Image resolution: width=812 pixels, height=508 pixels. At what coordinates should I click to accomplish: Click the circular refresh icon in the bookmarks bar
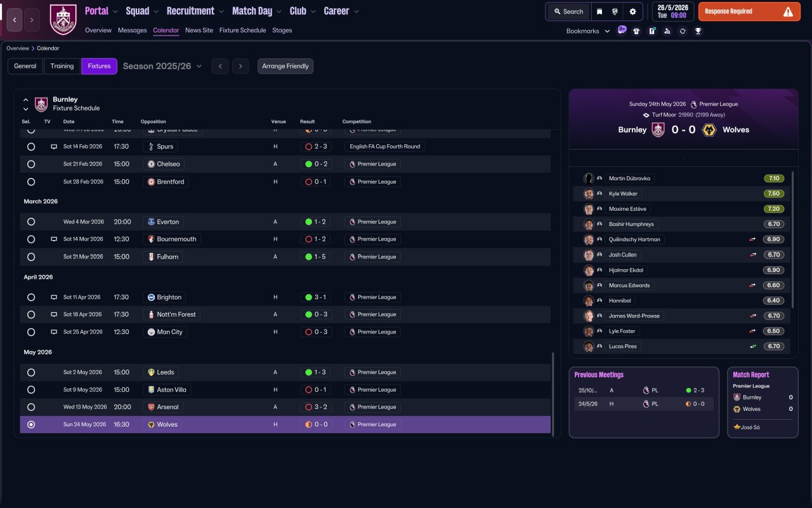(683, 31)
